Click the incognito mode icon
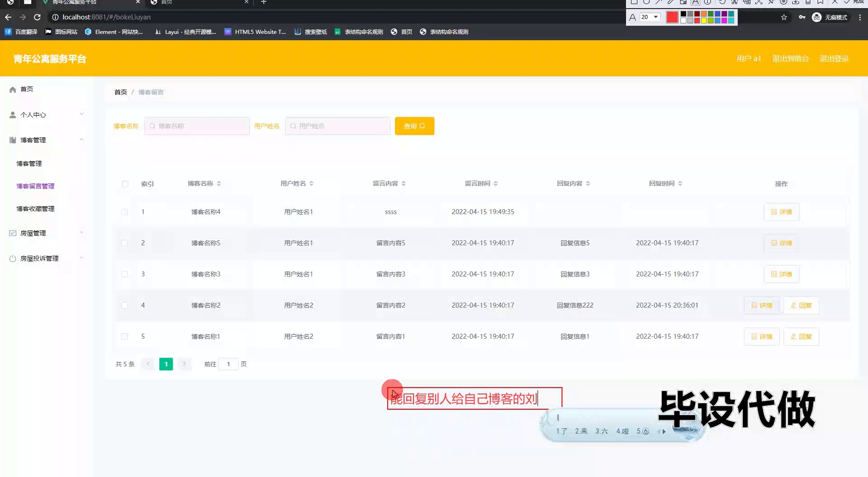 (x=816, y=17)
